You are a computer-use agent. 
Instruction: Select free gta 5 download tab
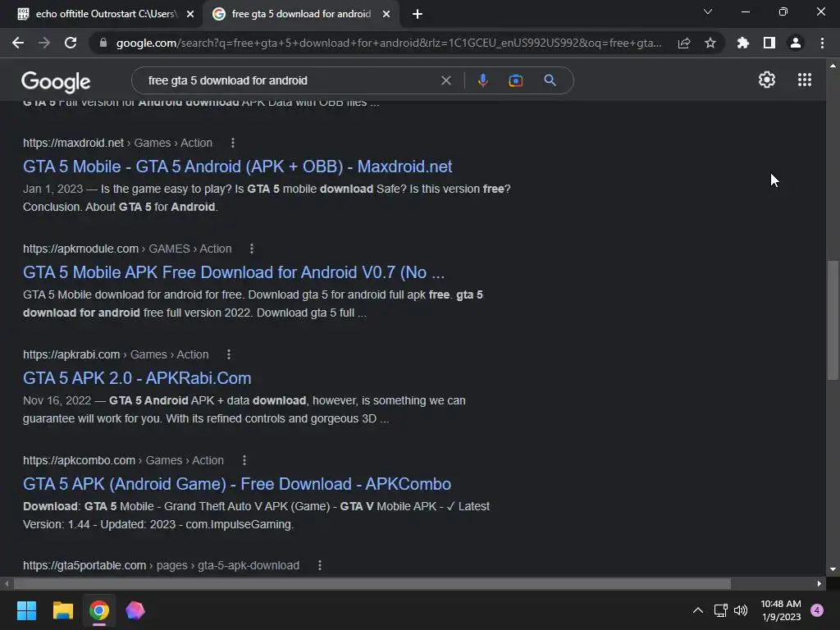coord(300,14)
